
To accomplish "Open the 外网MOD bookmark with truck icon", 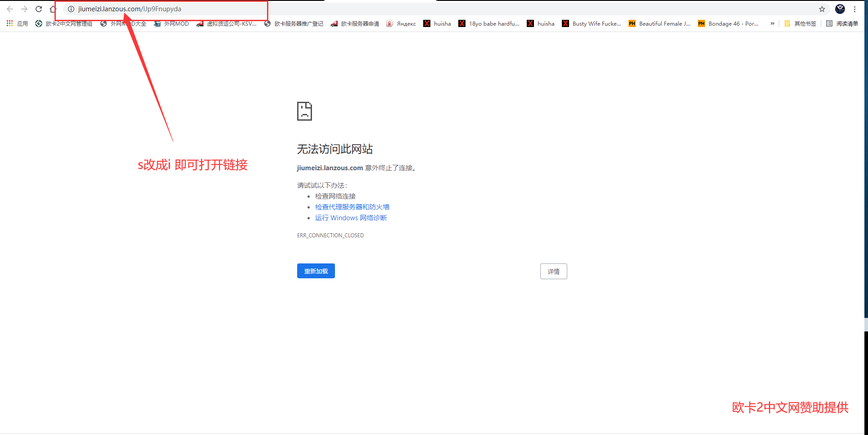I will pos(171,23).
